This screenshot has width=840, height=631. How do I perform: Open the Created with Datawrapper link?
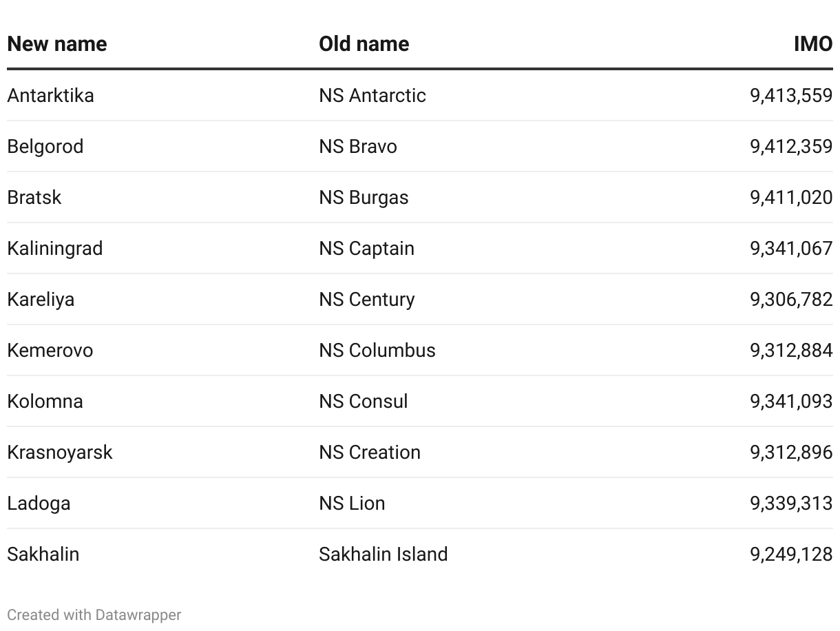94,614
